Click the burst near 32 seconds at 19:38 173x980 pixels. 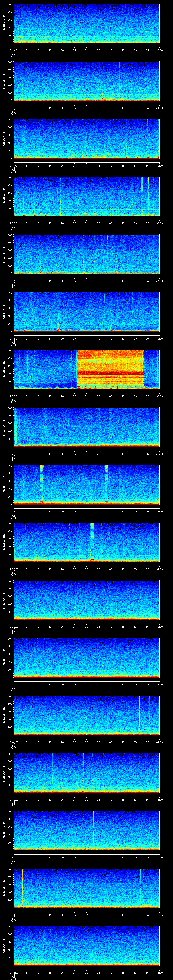click(x=92, y=542)
